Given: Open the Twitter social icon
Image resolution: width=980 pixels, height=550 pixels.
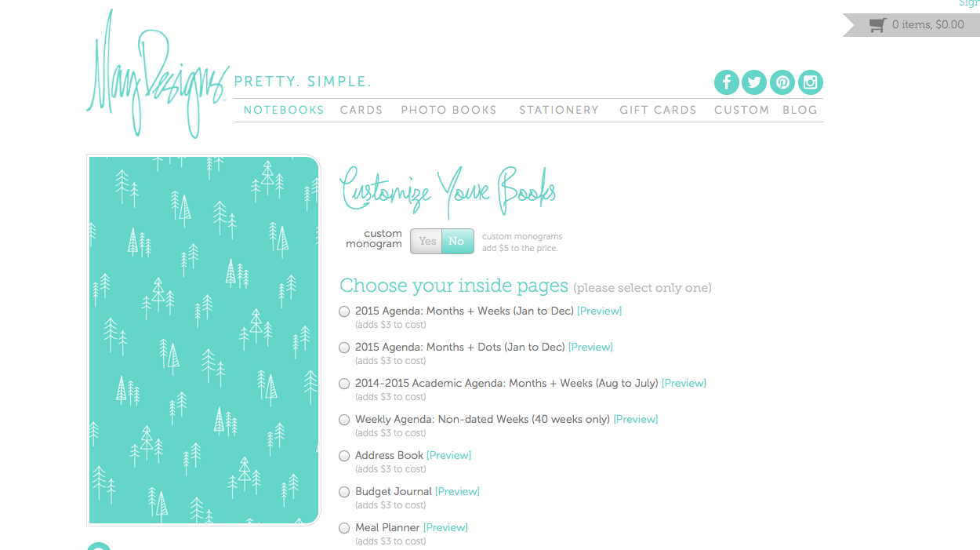Looking at the screenshot, I should (x=754, y=82).
